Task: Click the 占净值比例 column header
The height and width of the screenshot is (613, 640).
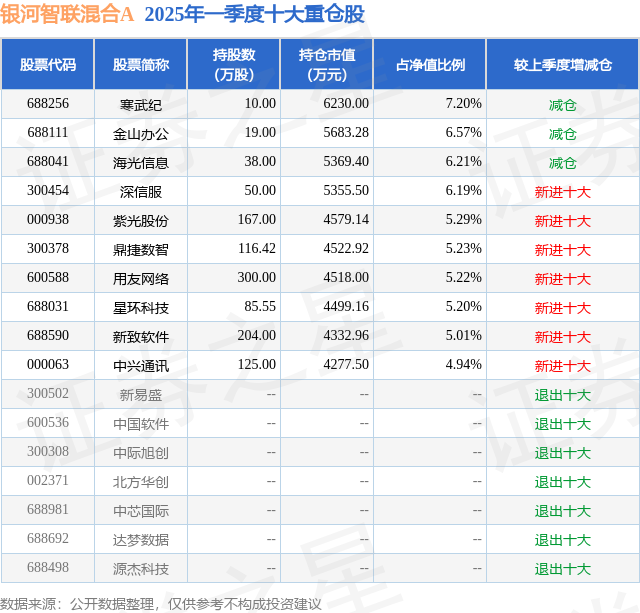Action: click(430, 64)
